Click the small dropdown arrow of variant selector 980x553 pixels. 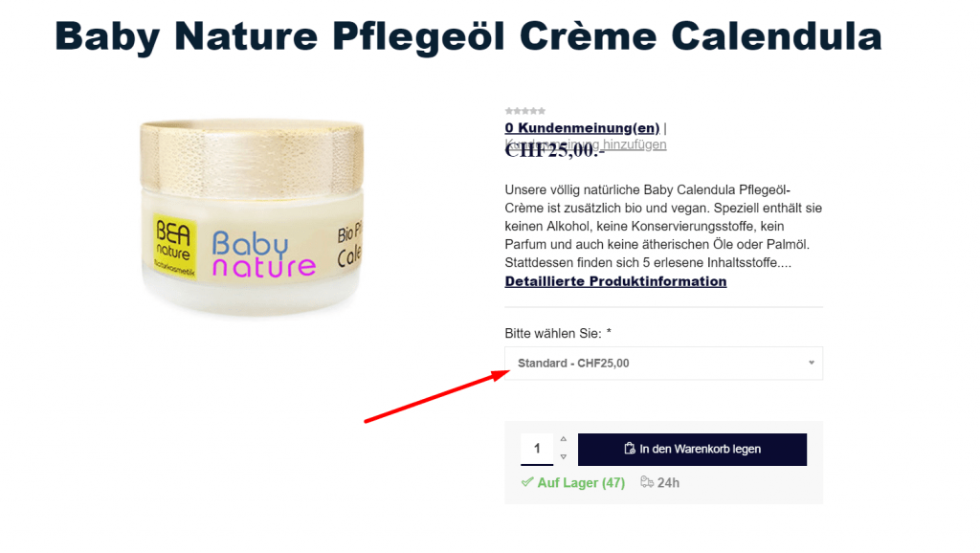tap(812, 363)
